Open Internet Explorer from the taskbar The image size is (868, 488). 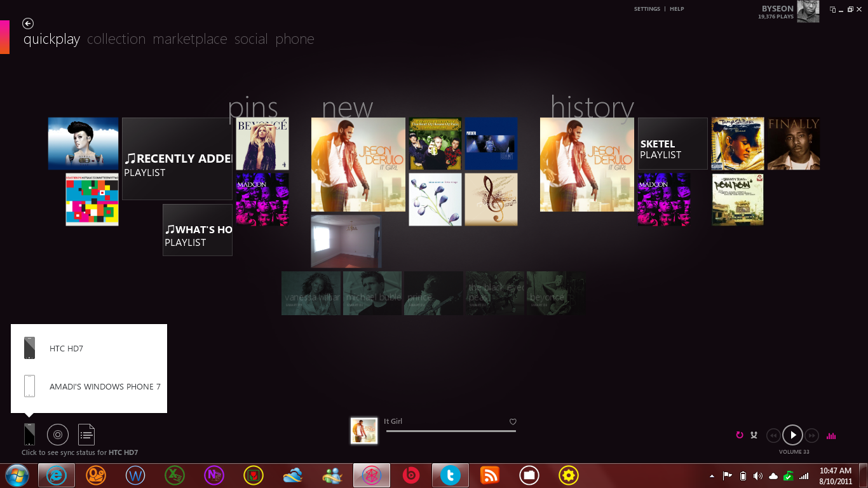(57, 475)
